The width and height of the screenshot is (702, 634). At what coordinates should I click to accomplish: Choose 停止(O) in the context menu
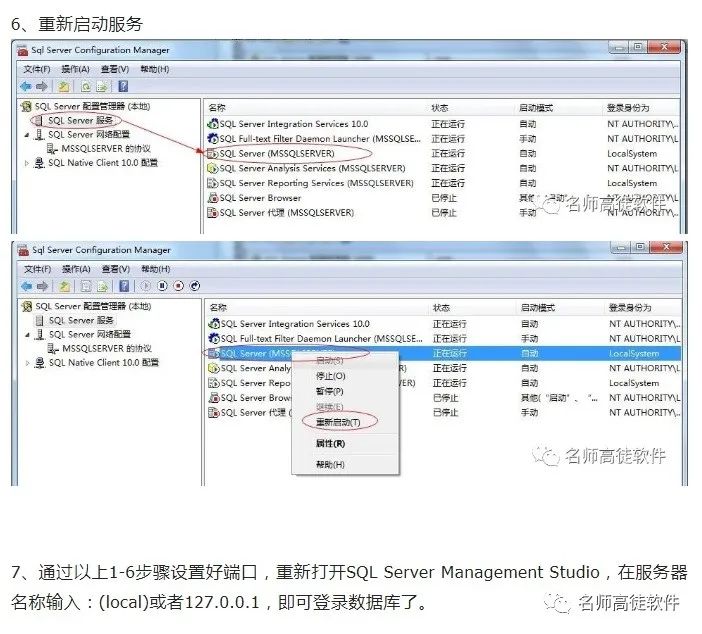330,376
